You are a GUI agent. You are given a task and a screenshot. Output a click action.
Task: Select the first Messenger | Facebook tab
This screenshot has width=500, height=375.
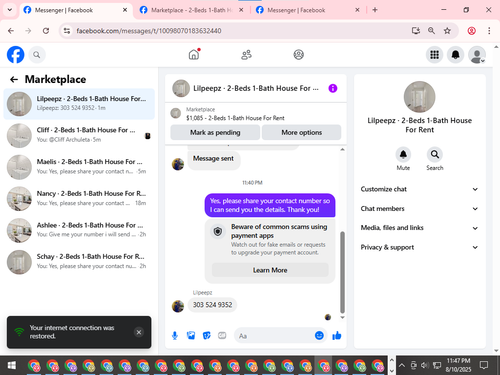coord(75,10)
